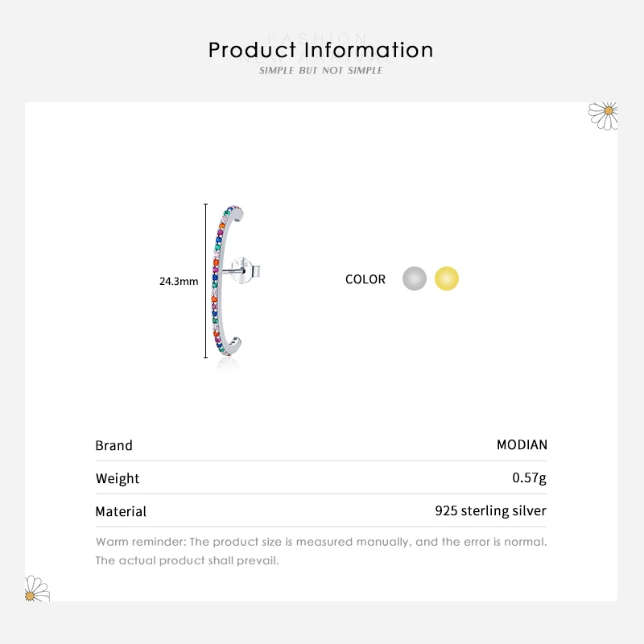Viewport: 644px width, 644px height.
Task: Select the "Material" row label
Action: [x=121, y=511]
